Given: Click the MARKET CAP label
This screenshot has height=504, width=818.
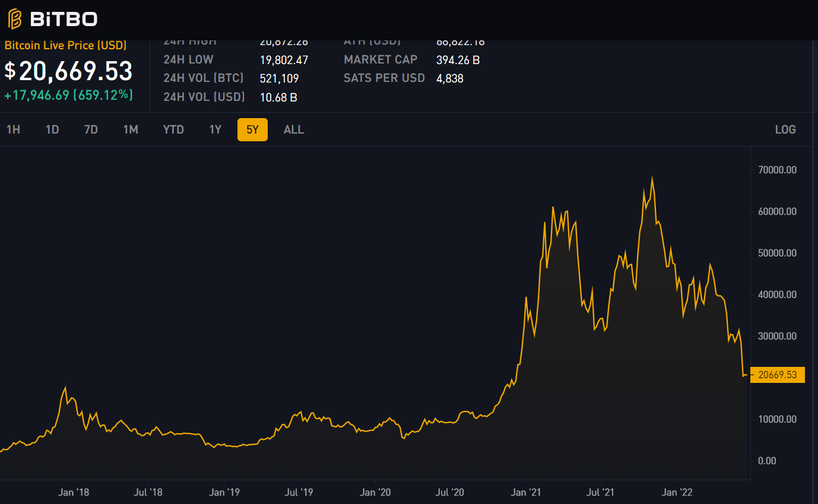Looking at the screenshot, I should tap(381, 59).
